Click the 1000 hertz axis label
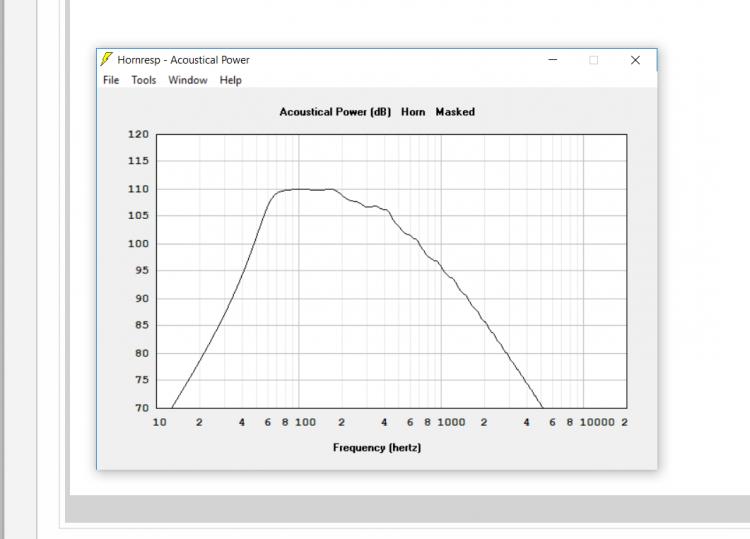Viewport: 750px width, 539px height. click(452, 422)
